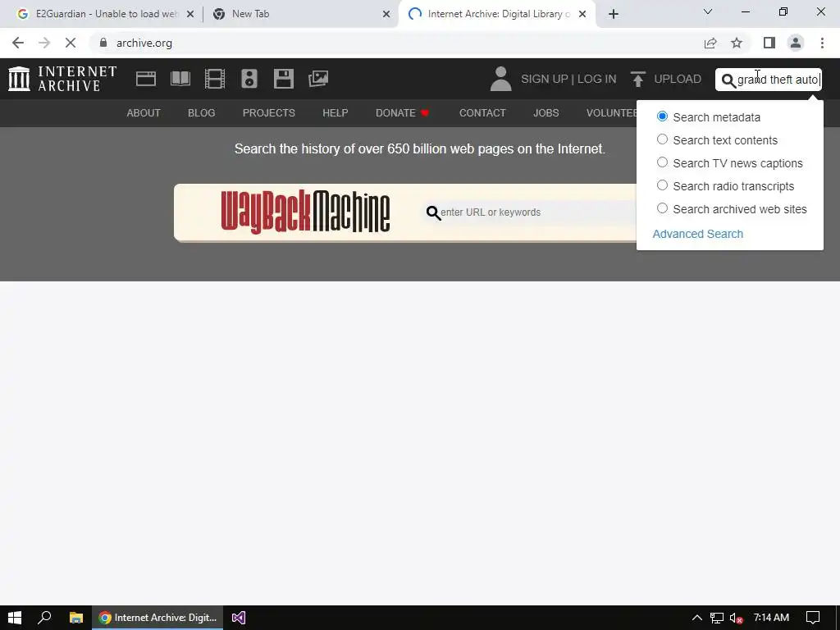Click the DONATE link

(395, 113)
